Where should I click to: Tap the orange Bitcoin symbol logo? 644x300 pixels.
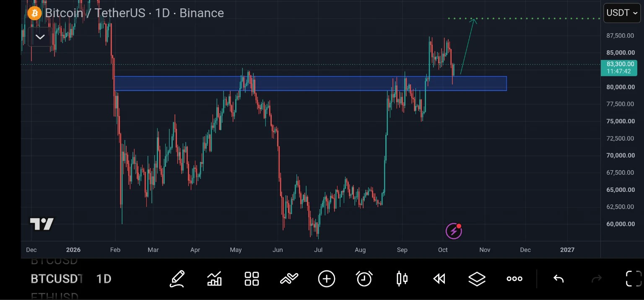pyautogui.click(x=34, y=13)
